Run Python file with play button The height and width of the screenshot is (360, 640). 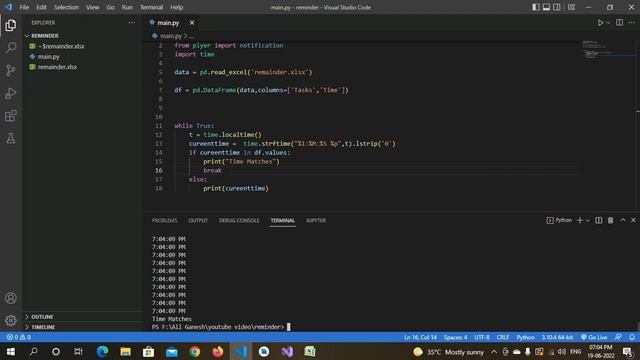pos(600,23)
